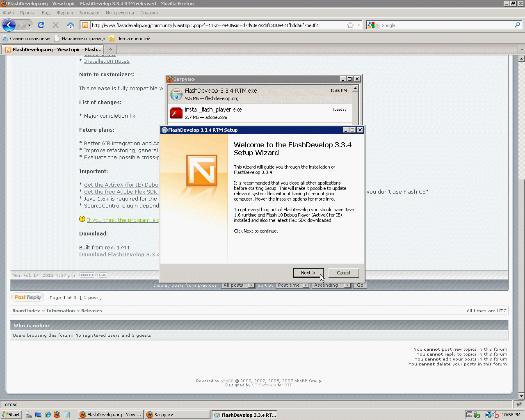Image resolution: width=525 pixels, height=420 pixels.
Task: Switch to the 'Загрузки' taskbar button
Action: (177, 415)
